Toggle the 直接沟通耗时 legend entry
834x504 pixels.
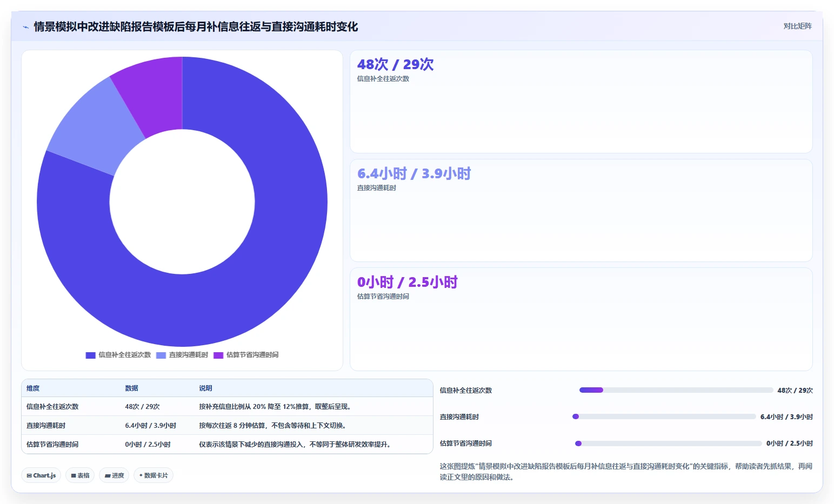point(182,355)
